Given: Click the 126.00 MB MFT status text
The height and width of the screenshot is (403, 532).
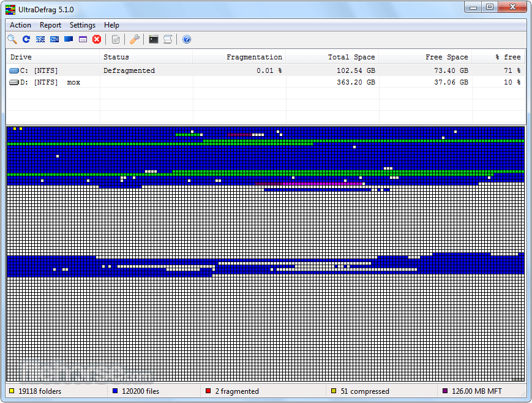Looking at the screenshot, I should (x=477, y=391).
